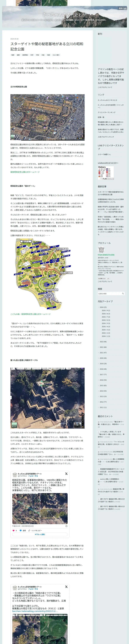Click the 2024-09-28 post date
Viewport: 129px width, 644px height.
pos(14,39)
